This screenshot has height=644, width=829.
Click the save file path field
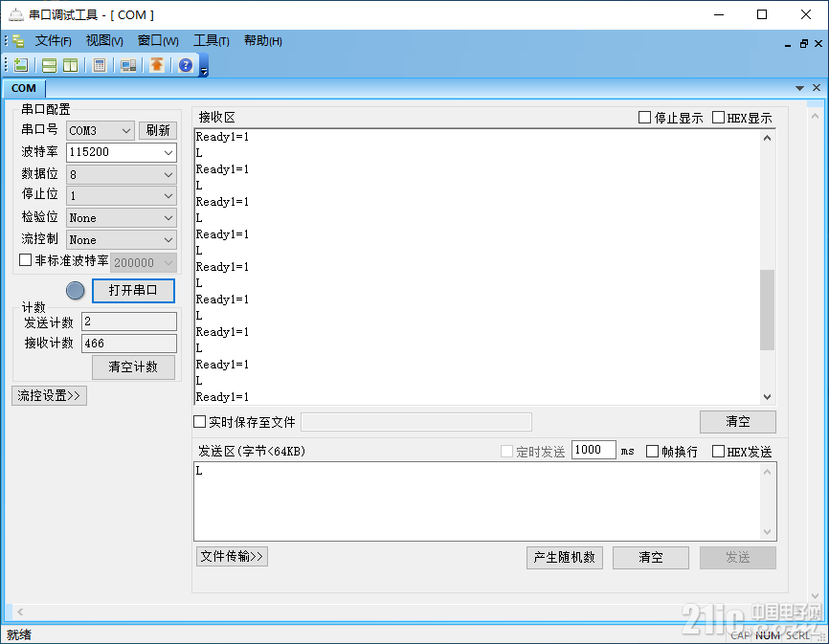coord(416,422)
